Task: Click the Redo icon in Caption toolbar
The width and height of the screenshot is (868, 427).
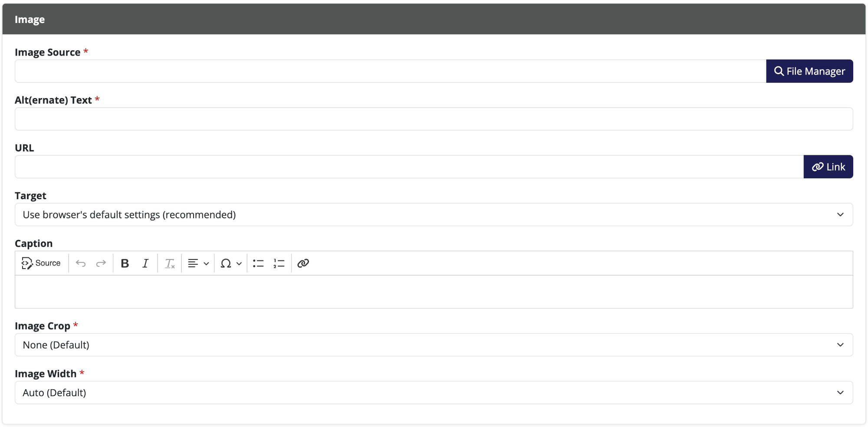Action: tap(100, 263)
